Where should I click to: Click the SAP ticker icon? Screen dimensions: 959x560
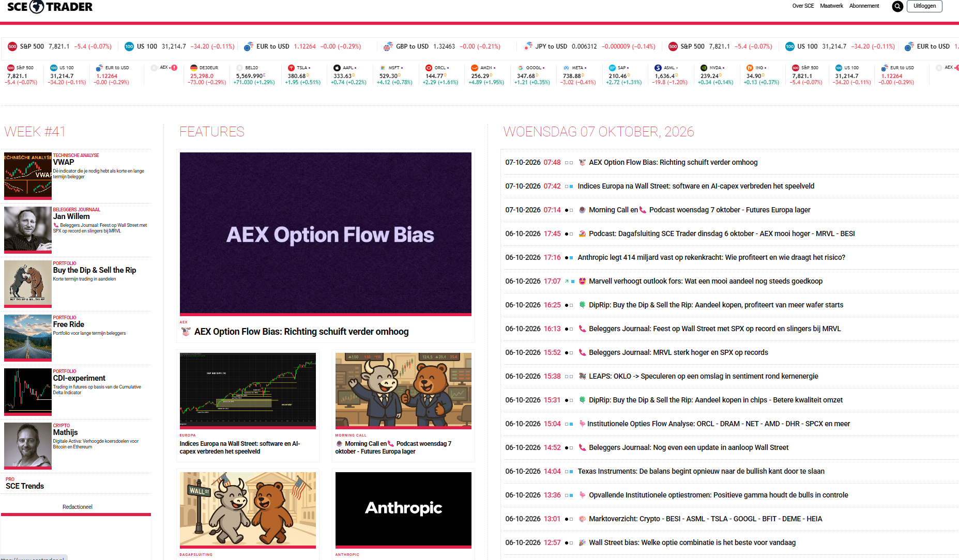pyautogui.click(x=612, y=68)
